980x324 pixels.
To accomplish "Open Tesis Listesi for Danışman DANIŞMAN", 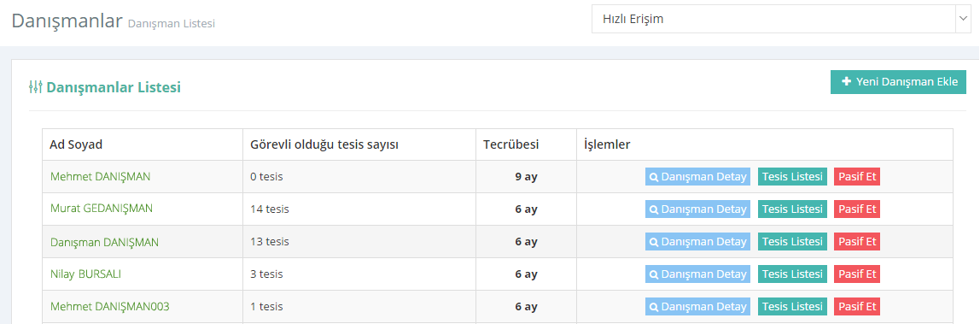I will pos(792,242).
